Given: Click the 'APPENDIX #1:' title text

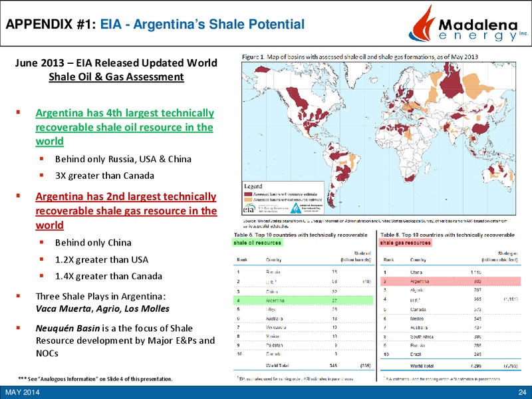Looking at the screenshot, I should pos(51,24).
